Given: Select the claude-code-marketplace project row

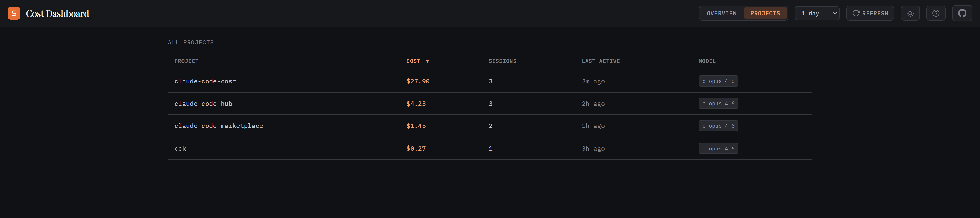Looking at the screenshot, I should [x=218, y=126].
